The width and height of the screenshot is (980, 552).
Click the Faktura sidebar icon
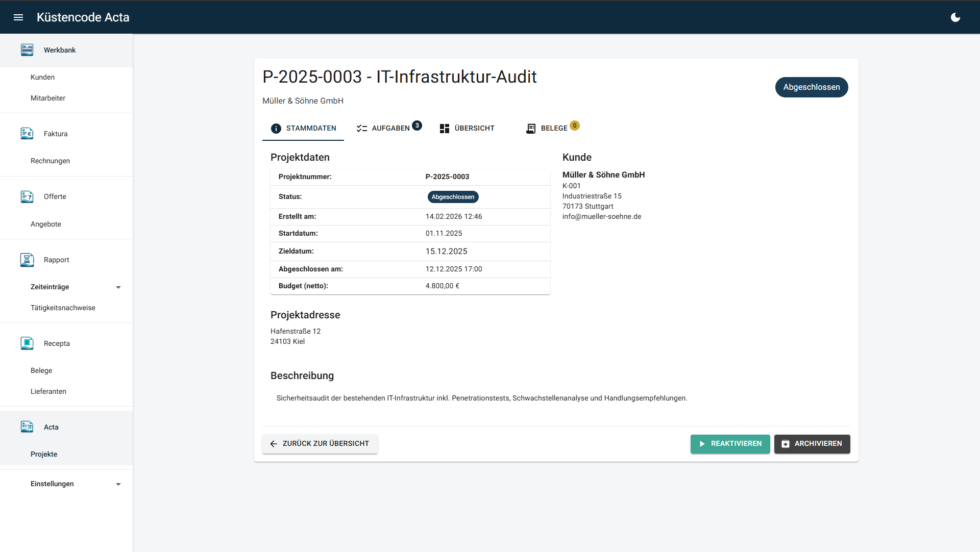point(27,133)
